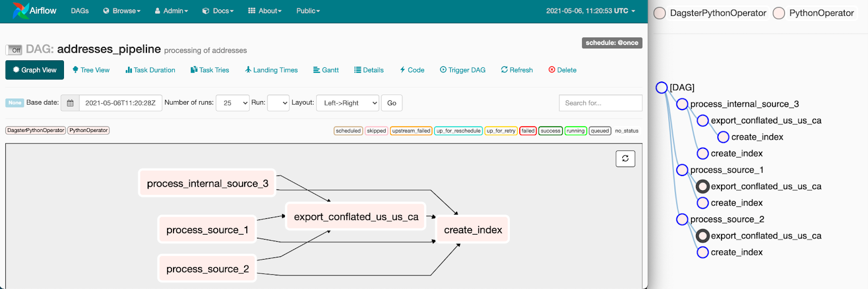Viewport: 868px width, 289px height.
Task: Select the create_index graph node
Action: 473,230
